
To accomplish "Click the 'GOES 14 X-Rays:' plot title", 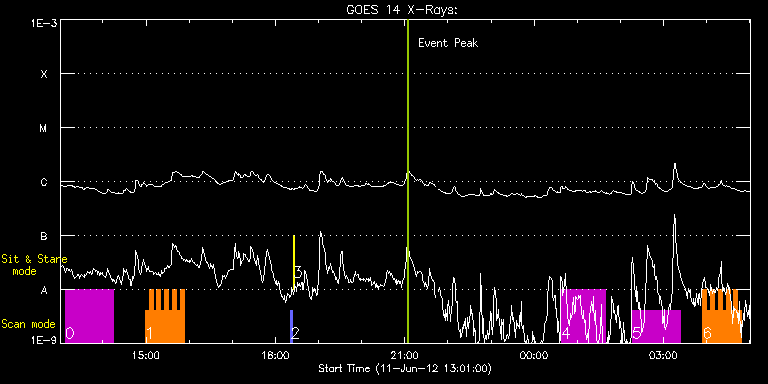I will pos(402,10).
